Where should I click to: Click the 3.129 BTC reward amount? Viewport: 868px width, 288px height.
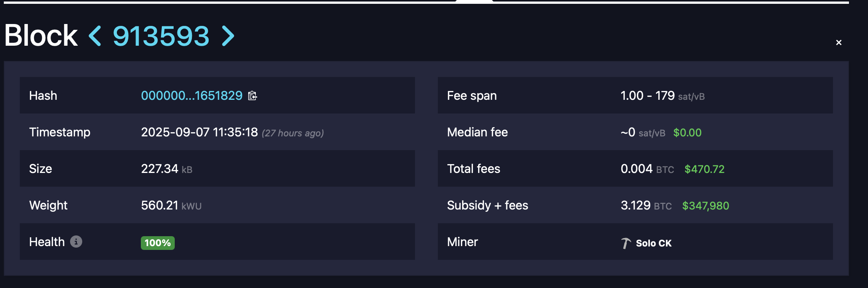646,205
